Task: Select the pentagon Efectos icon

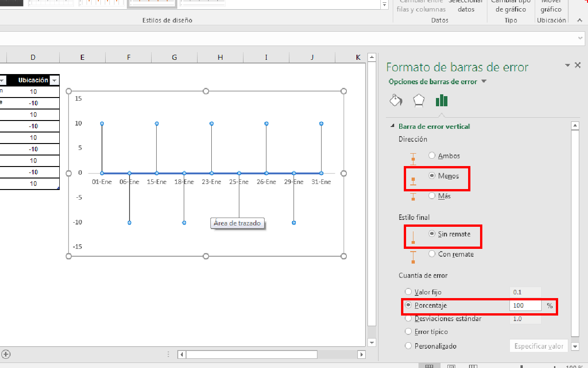Action: coord(418,100)
